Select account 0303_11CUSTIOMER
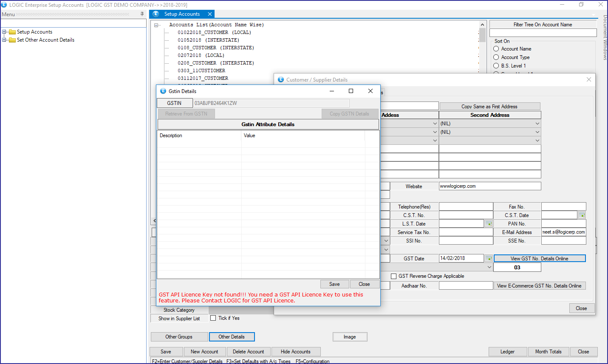608x364 pixels. click(201, 71)
